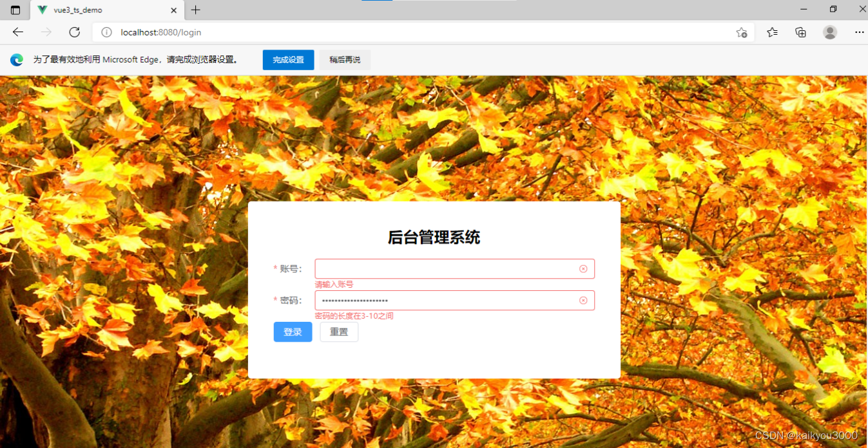Screen dimensions: 868x448
Task: Click the back navigation arrow
Action: 17,32
